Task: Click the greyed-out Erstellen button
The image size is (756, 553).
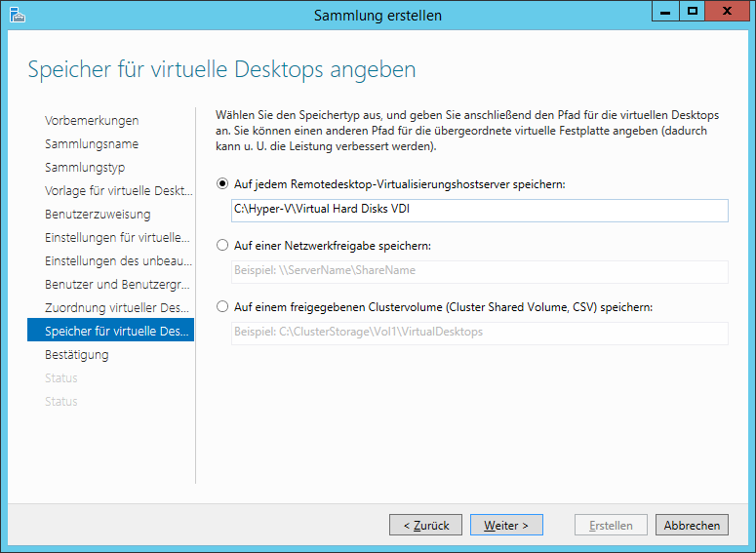Action: (611, 525)
